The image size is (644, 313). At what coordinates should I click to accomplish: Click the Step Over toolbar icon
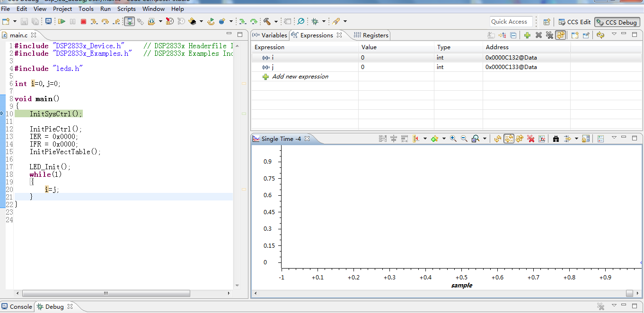click(x=105, y=21)
